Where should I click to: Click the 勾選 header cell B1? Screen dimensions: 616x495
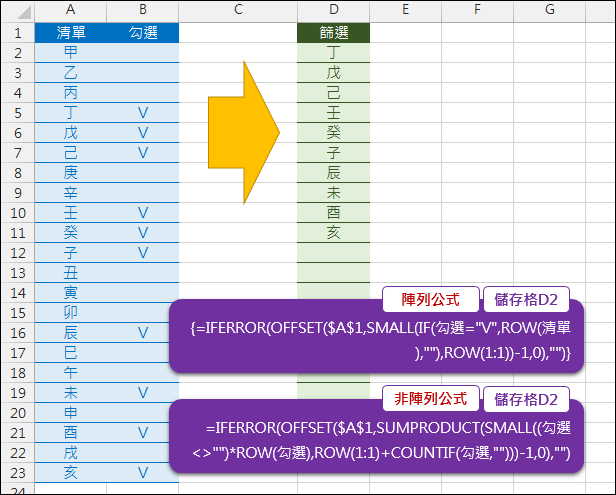(x=143, y=33)
